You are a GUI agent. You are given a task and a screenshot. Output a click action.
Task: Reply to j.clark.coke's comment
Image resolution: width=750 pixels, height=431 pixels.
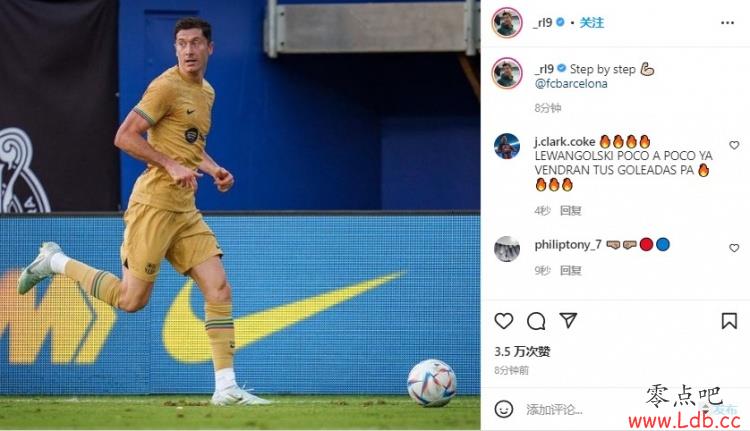pos(570,210)
